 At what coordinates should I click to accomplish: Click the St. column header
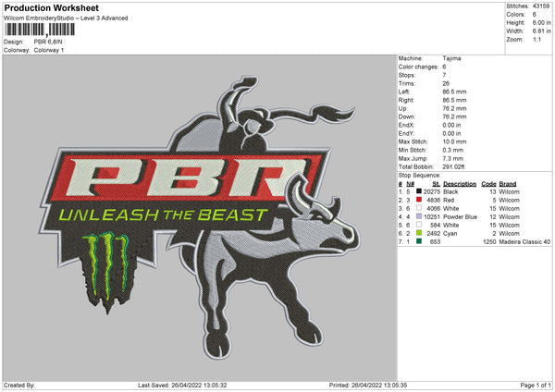tap(436, 184)
